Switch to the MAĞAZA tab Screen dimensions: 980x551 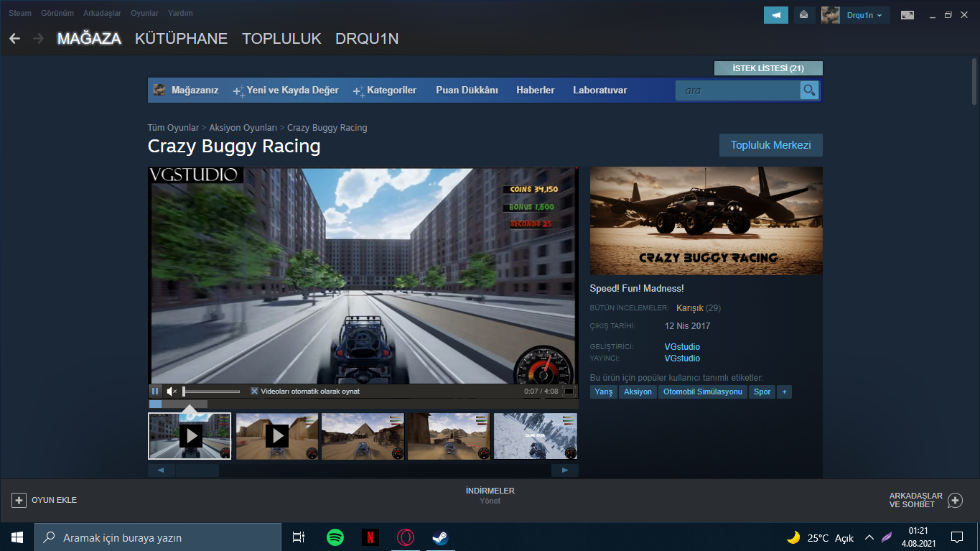click(89, 39)
